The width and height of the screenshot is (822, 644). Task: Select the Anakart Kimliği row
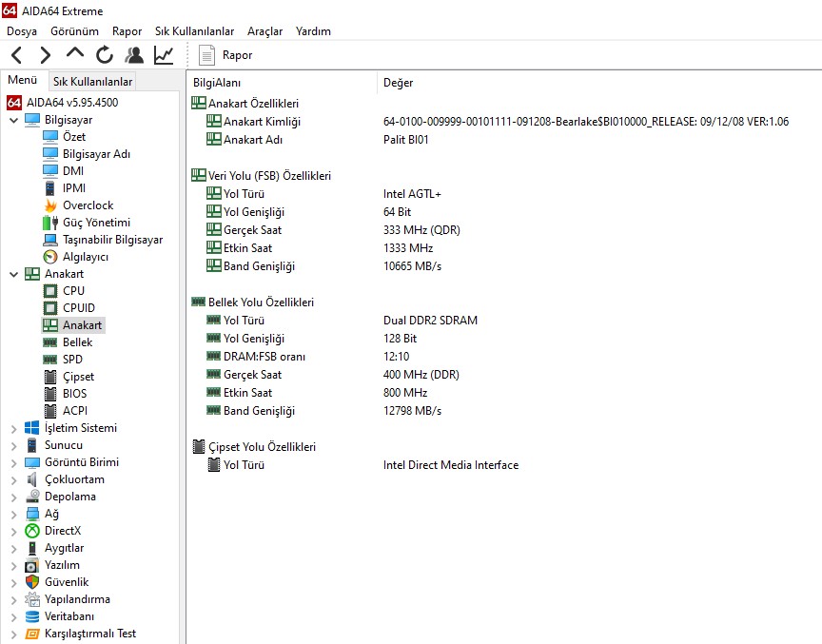pyautogui.click(x=262, y=122)
